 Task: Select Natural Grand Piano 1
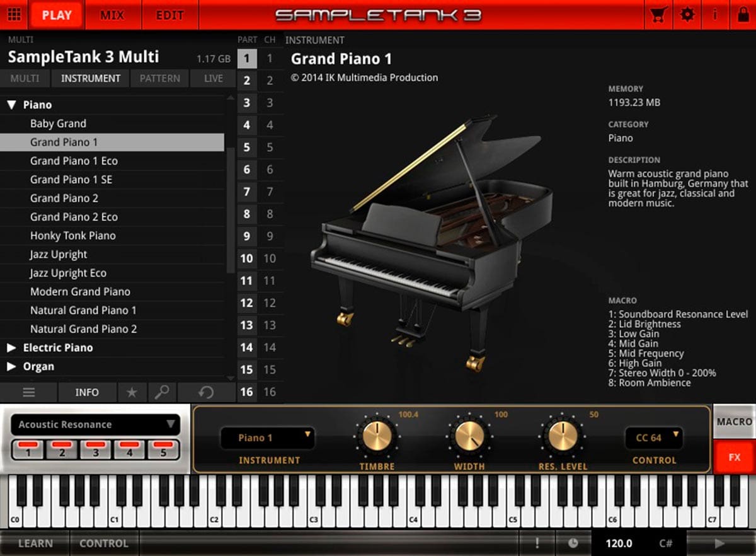tap(112, 310)
